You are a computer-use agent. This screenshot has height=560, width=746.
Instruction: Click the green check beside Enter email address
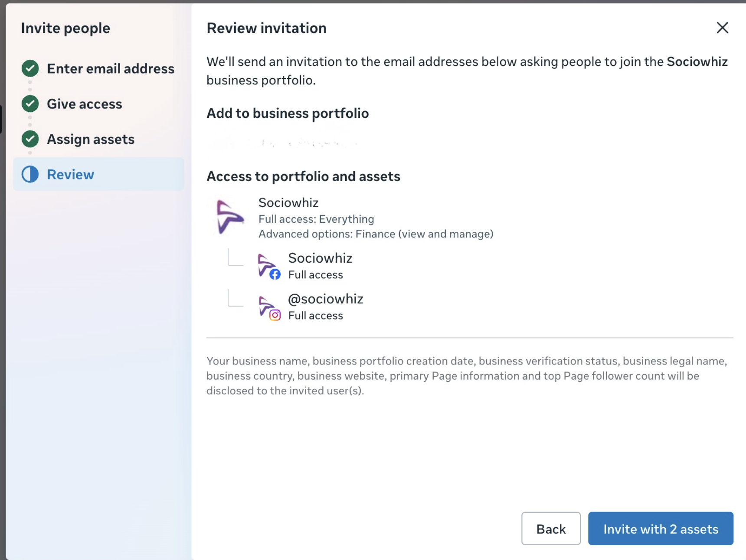point(30,68)
